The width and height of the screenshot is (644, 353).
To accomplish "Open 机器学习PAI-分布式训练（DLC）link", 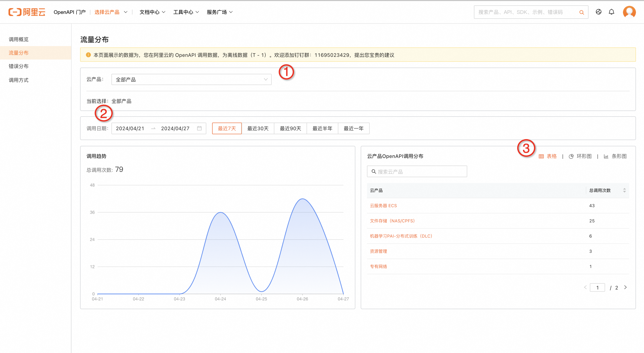I will 401,236.
